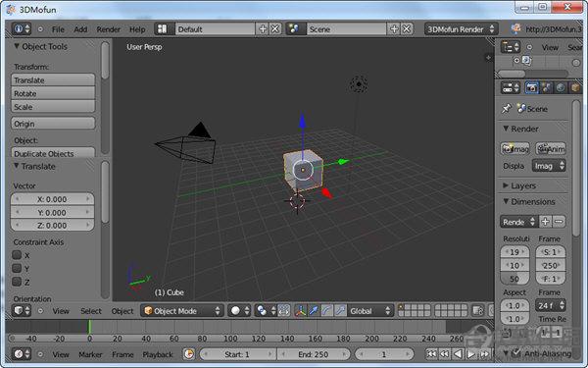The width and height of the screenshot is (588, 368).
Task: Enable the scale manipulator icon
Action: point(340,311)
